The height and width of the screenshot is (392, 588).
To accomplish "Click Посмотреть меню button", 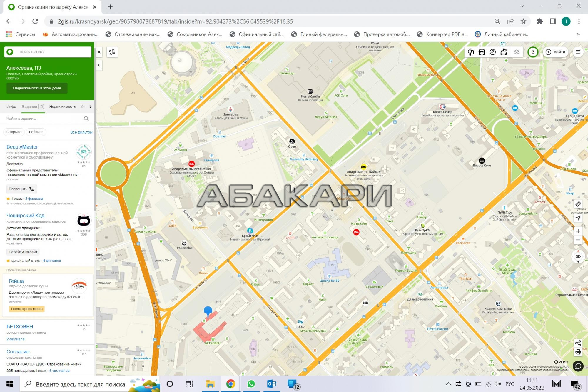I will click(x=27, y=309).
